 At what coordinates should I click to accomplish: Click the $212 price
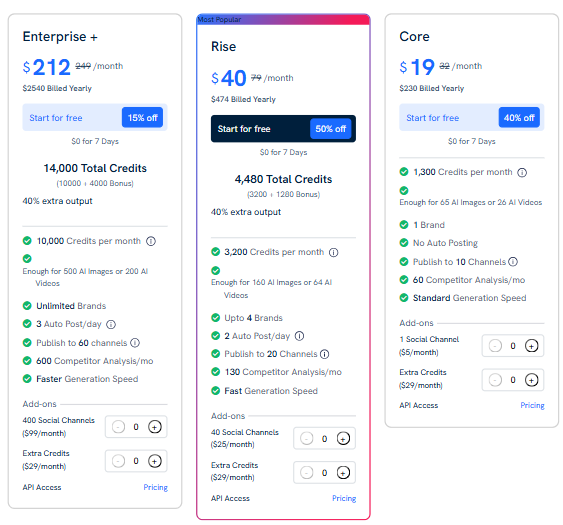point(47,67)
